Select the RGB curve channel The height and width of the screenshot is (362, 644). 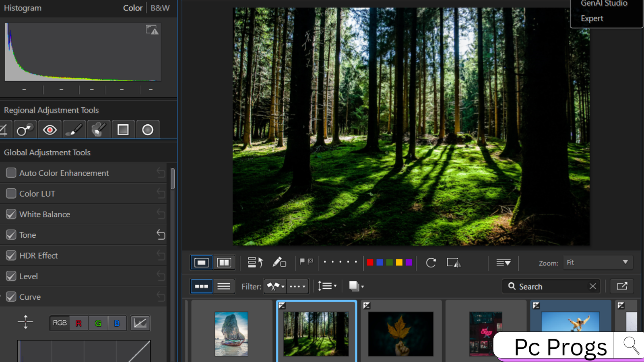[60, 323]
